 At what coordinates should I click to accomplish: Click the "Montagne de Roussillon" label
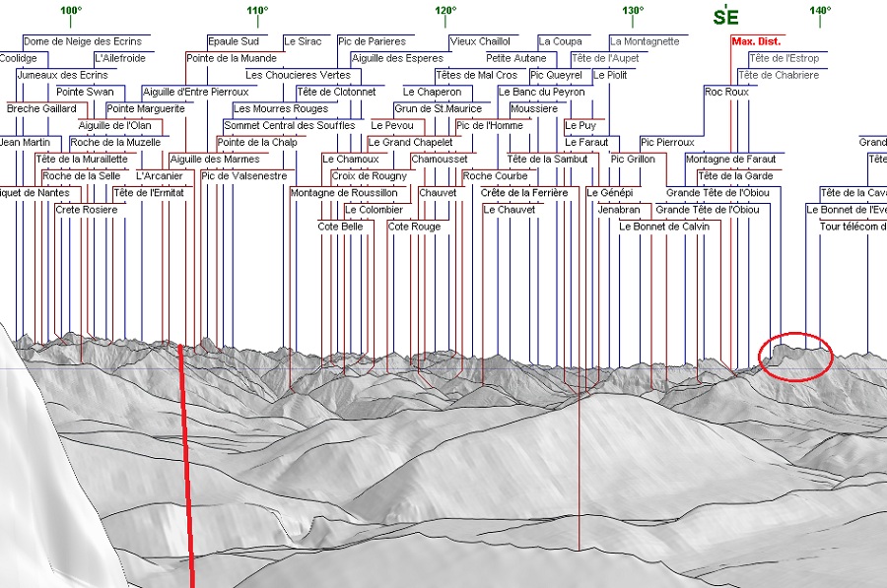pyautogui.click(x=344, y=193)
